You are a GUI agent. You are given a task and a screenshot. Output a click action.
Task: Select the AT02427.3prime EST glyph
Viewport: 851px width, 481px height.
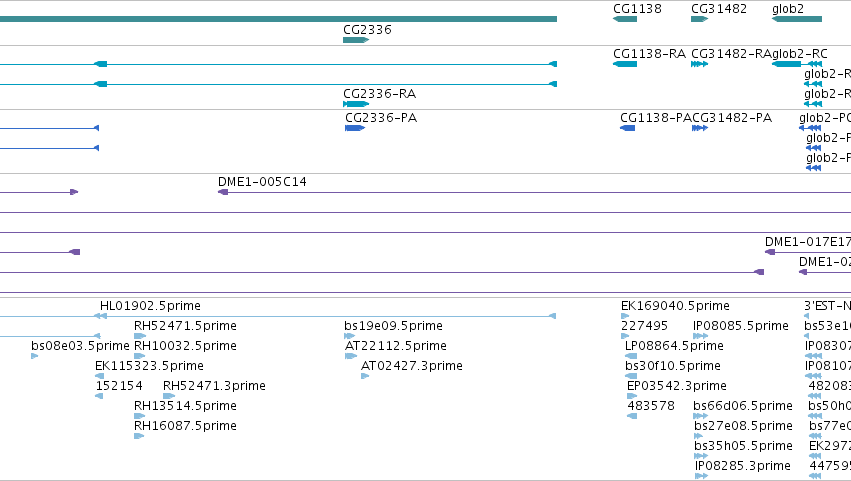pyautogui.click(x=365, y=376)
